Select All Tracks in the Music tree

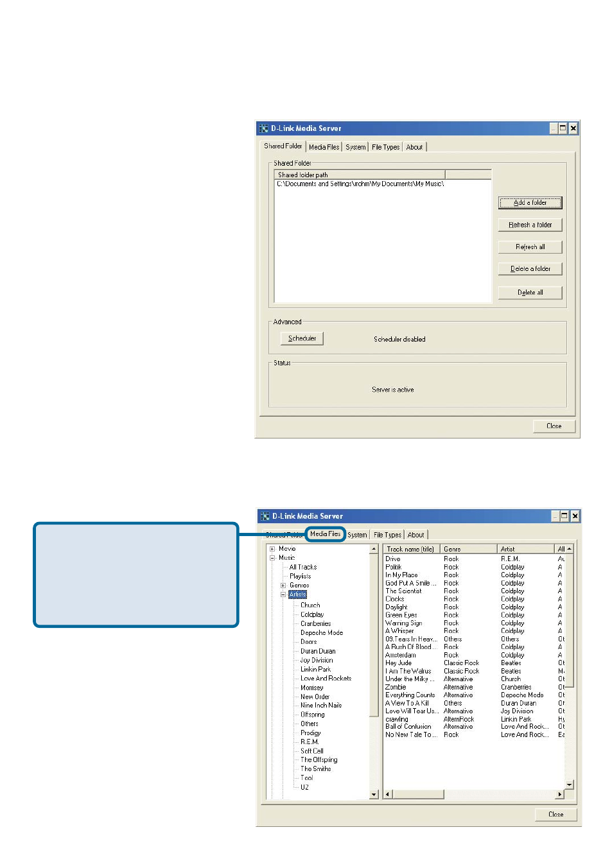(x=302, y=568)
